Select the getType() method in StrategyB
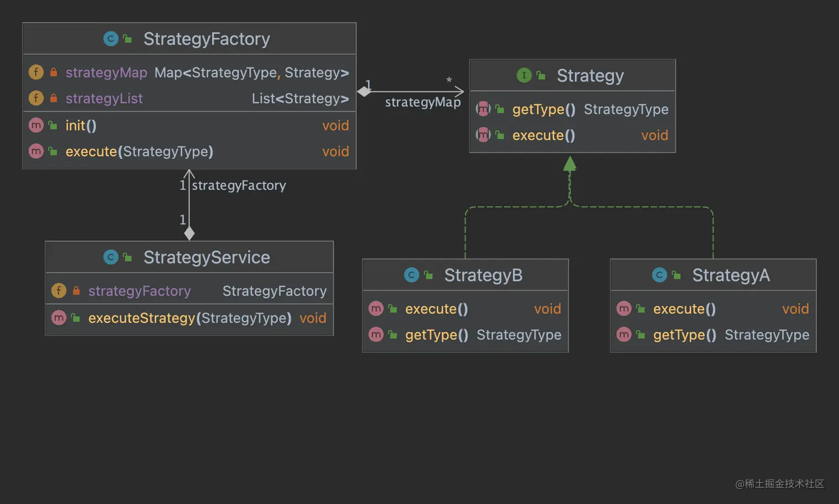The height and width of the screenshot is (504, 839). [x=437, y=335]
